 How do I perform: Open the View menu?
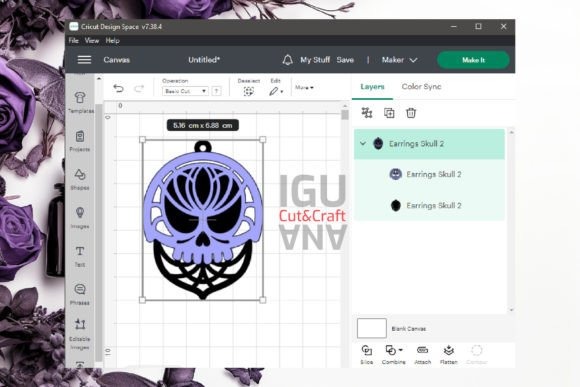tap(92, 40)
